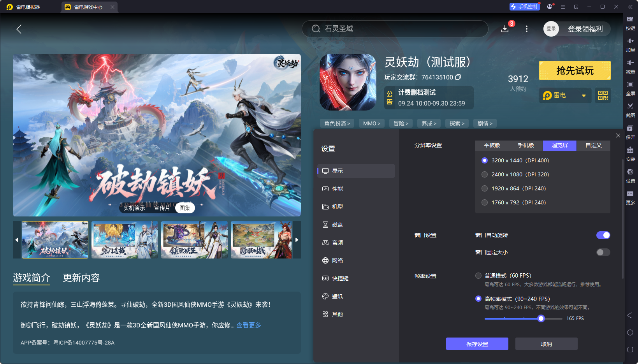Switch to the 自定义 resolution tab
This screenshot has height=364, width=638.
click(593, 146)
